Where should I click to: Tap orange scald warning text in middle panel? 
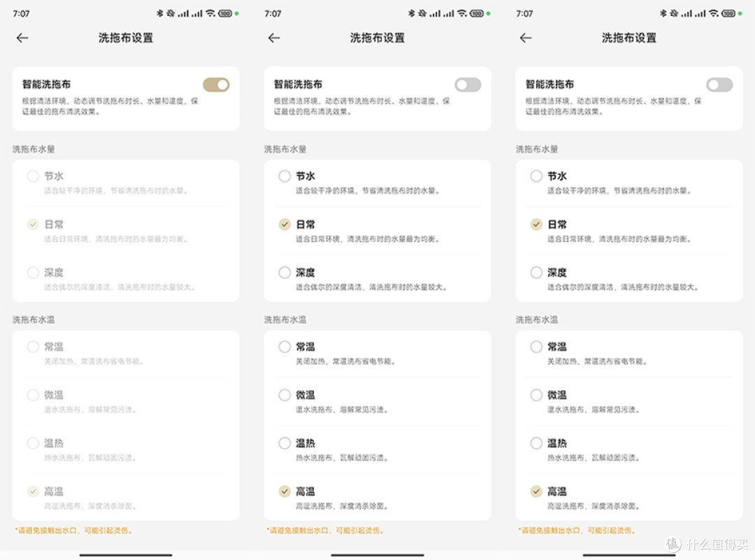point(326,530)
